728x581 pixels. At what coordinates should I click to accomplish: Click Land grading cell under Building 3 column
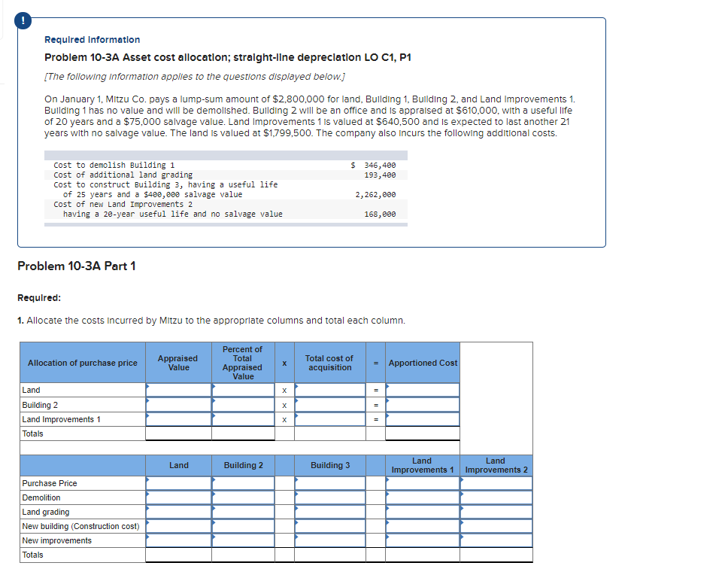coord(330,512)
